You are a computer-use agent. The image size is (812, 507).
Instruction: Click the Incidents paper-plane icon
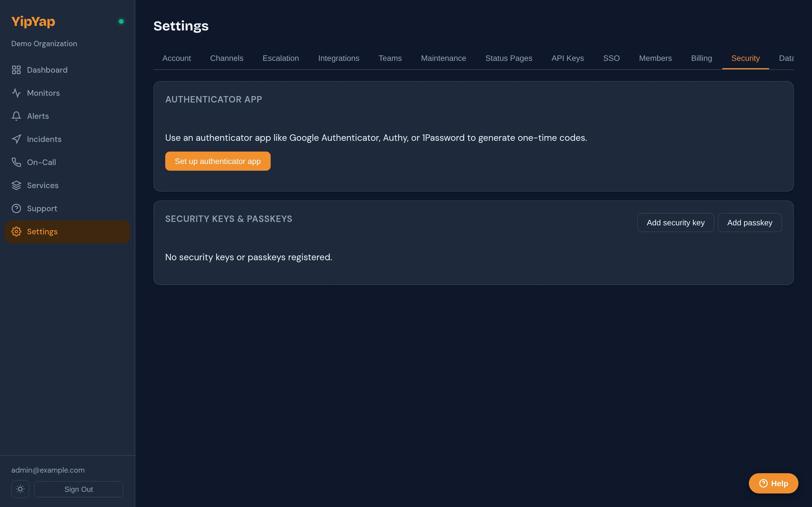(x=16, y=139)
